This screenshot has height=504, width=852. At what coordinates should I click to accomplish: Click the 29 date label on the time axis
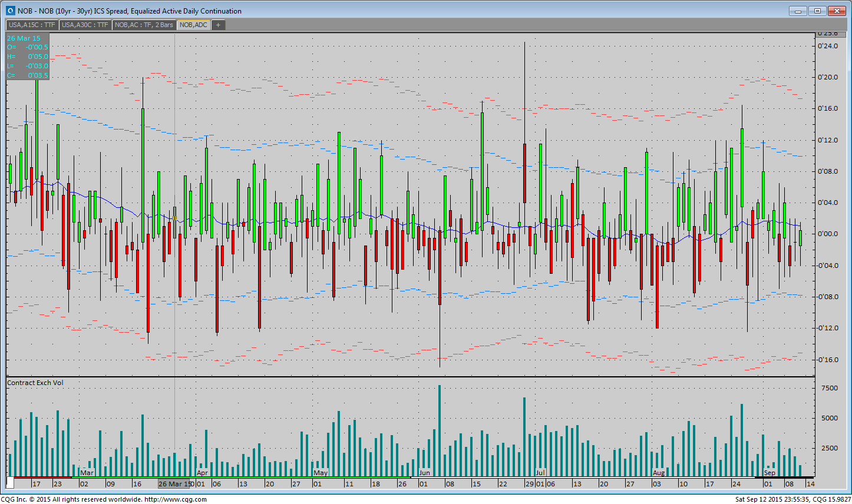tap(530, 484)
